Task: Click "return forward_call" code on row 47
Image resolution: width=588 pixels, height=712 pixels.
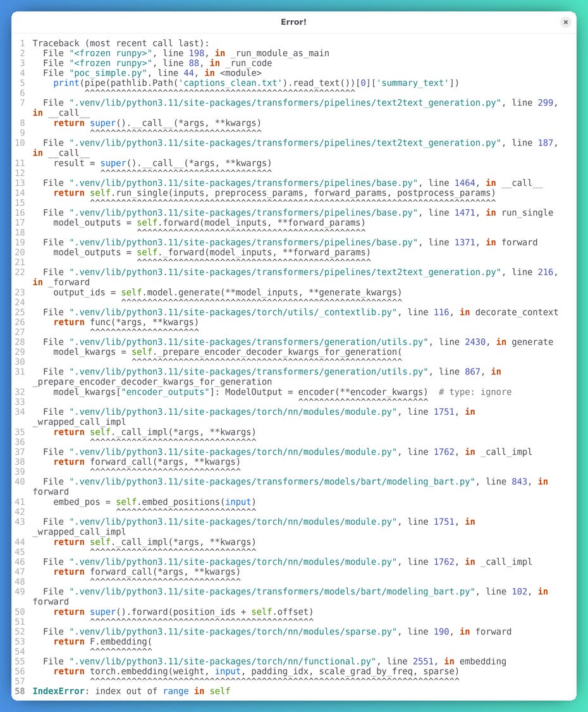Action: coord(147,572)
